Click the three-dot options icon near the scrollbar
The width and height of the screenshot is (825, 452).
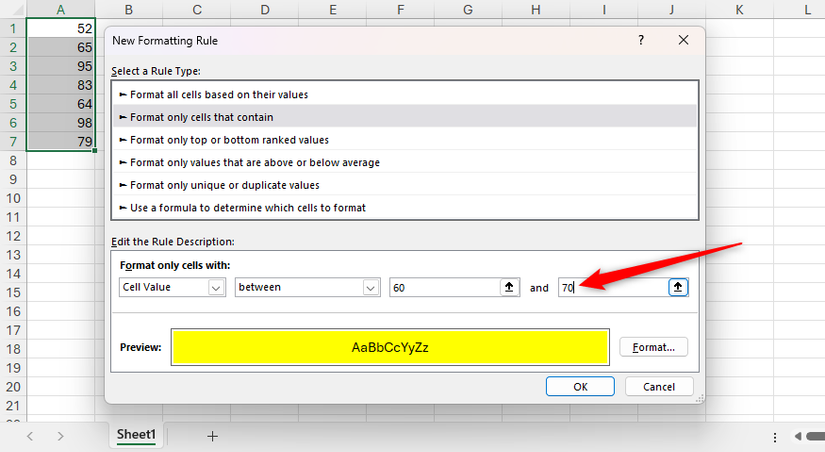point(776,437)
